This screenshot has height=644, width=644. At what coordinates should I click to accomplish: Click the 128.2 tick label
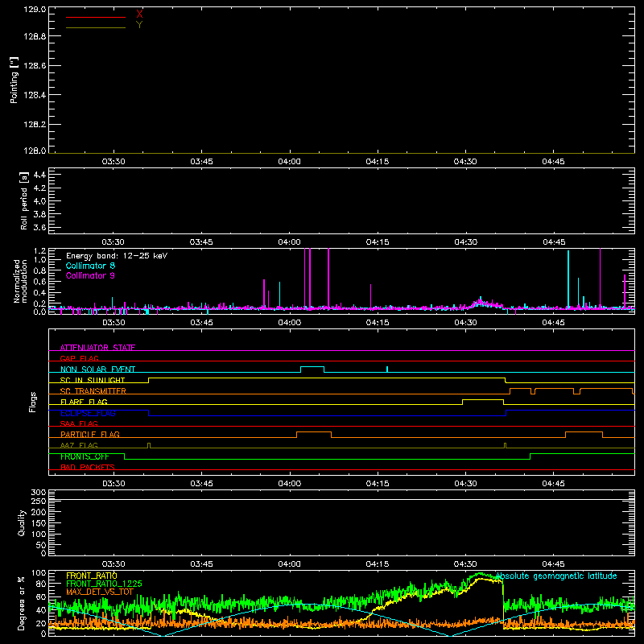point(35,125)
